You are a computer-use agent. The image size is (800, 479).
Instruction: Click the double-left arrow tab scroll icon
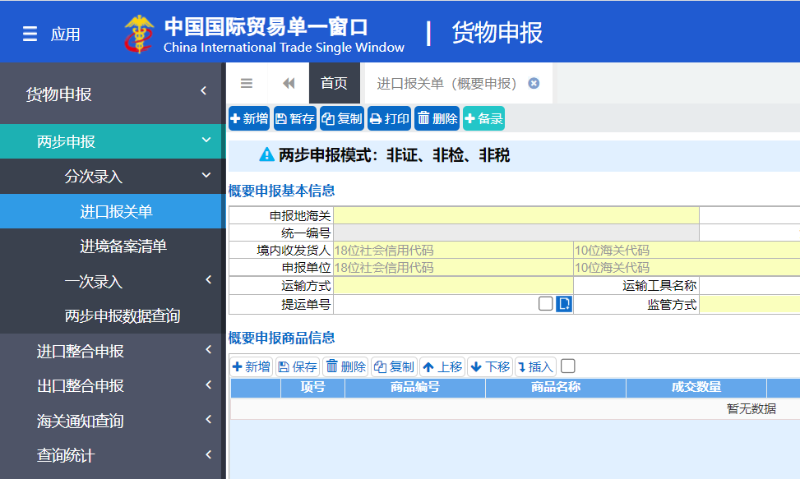coord(289,83)
